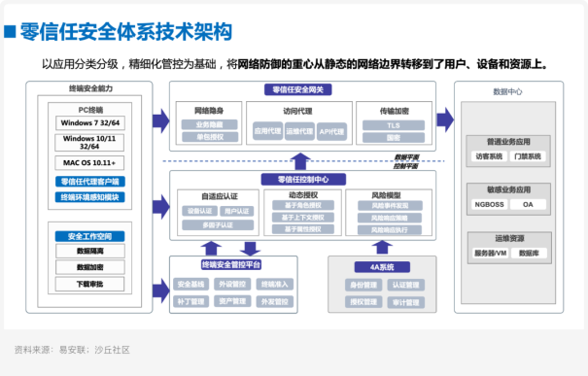Click the right arrow pointing at 终端安全管控平台
The height and width of the screenshot is (376, 588).
click(x=161, y=291)
